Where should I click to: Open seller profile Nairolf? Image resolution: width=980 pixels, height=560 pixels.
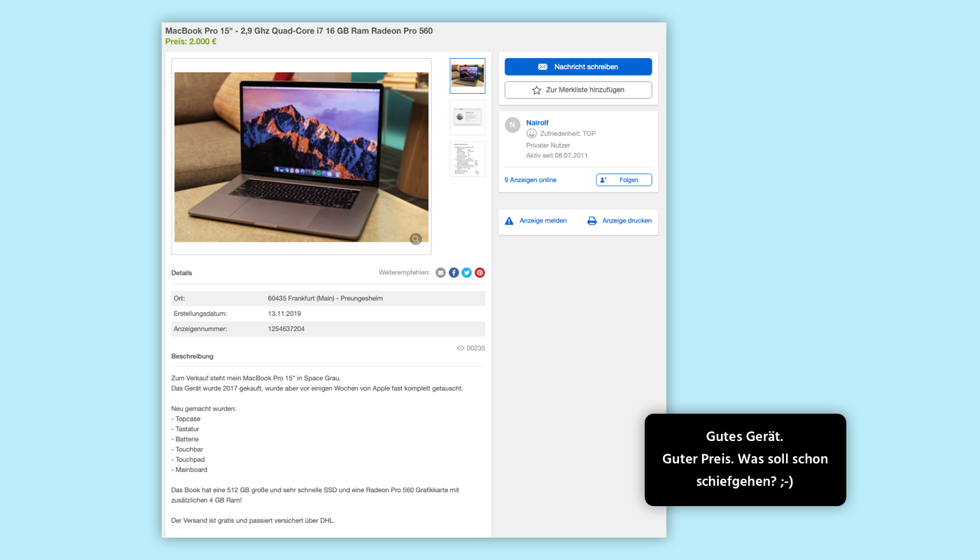tap(538, 122)
